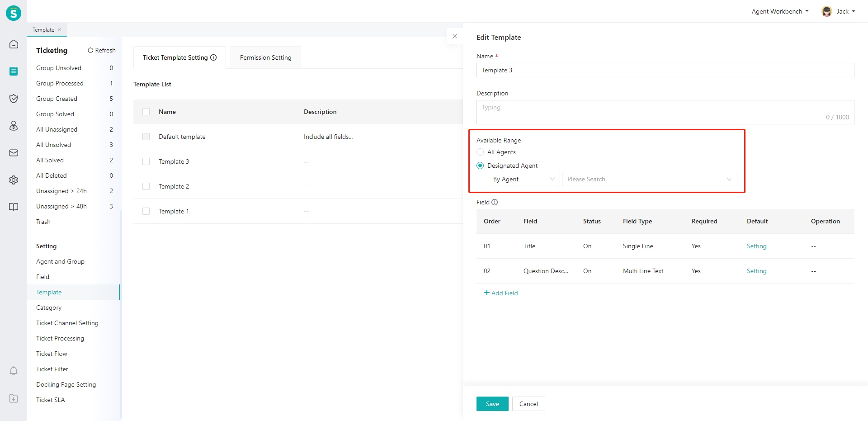
Task: Close the Template page tab
Action: pyautogui.click(x=60, y=29)
